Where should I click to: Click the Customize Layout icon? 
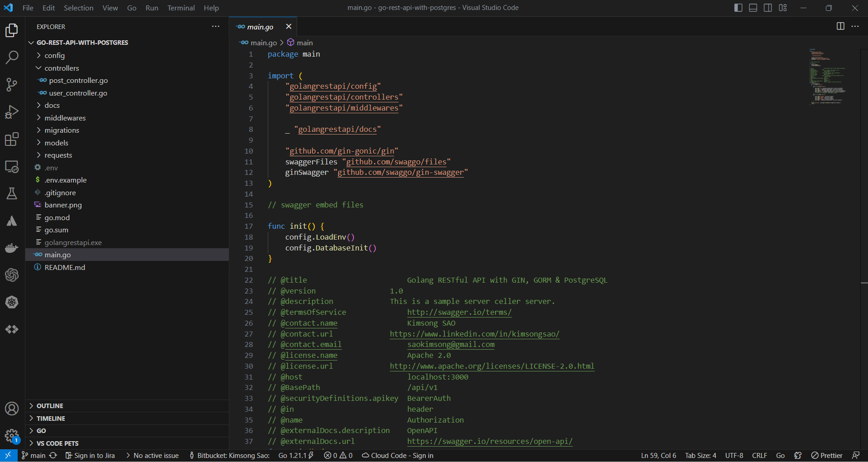pyautogui.click(x=783, y=8)
